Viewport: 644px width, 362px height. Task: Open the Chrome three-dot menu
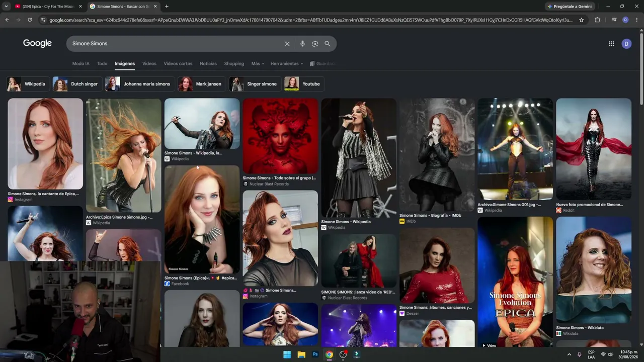(636, 20)
